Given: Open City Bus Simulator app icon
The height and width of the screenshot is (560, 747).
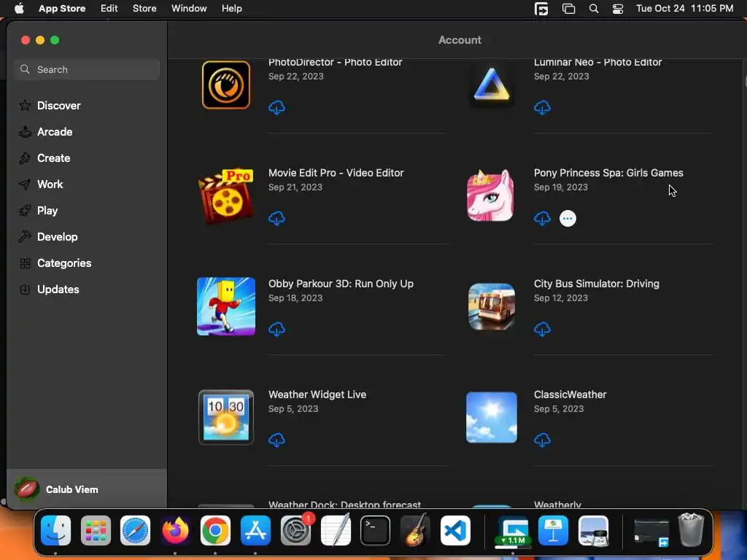Looking at the screenshot, I should pos(492,306).
